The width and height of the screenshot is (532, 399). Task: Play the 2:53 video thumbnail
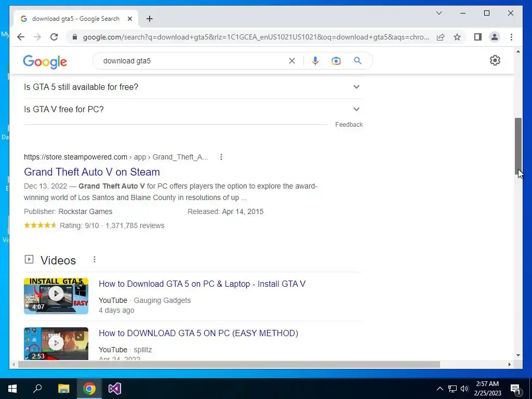click(56, 343)
